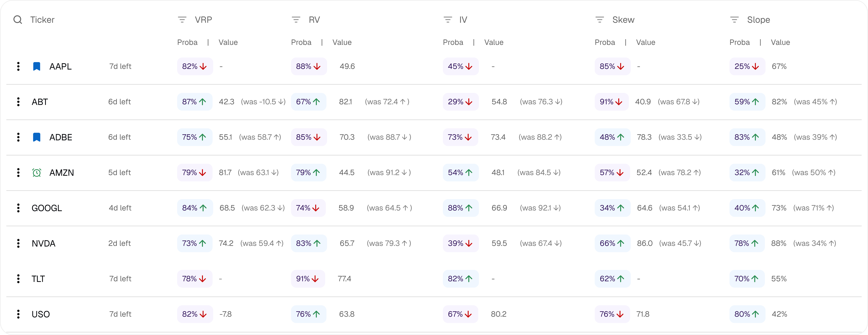
Task: Toggle the blue bookmark on AAPL
Action: click(x=37, y=66)
